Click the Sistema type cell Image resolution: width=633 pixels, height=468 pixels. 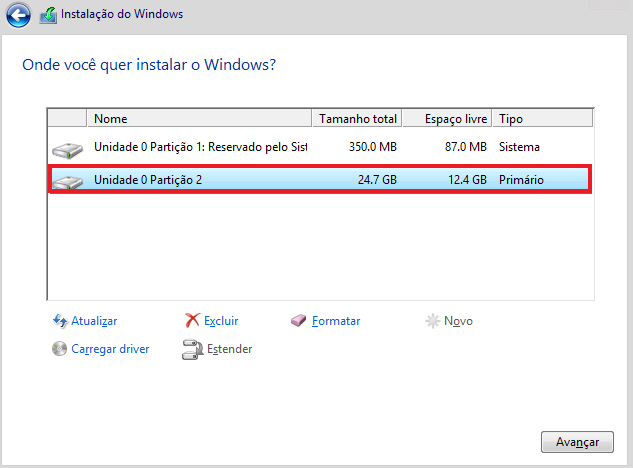pyautogui.click(x=519, y=147)
